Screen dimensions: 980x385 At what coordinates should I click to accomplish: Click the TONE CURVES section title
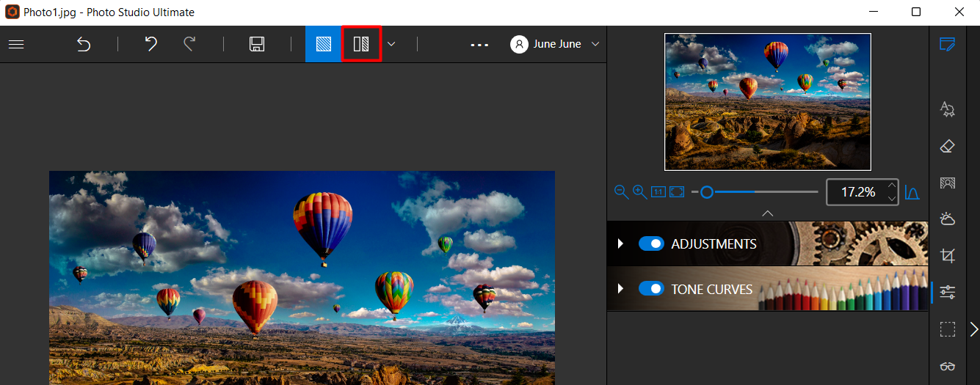pyautogui.click(x=712, y=290)
